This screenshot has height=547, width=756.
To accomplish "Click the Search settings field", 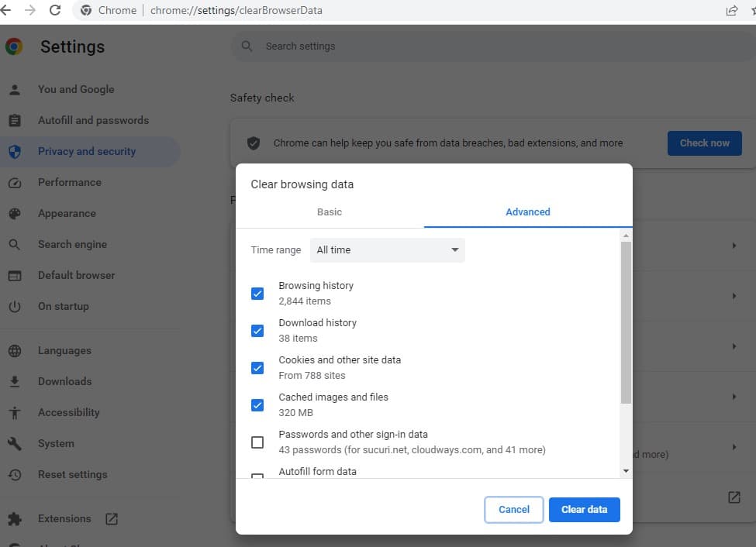I will tap(465, 46).
